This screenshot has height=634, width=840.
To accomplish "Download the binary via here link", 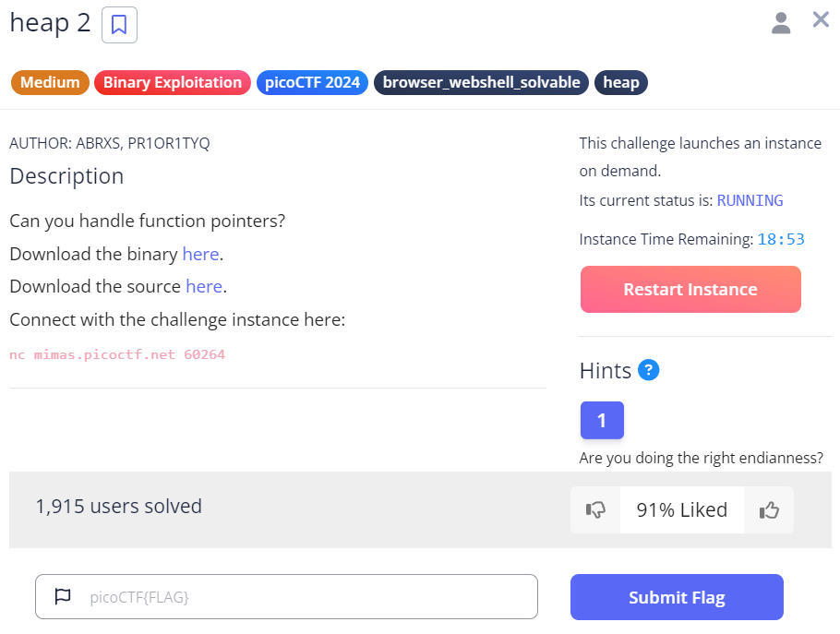I will click(200, 254).
